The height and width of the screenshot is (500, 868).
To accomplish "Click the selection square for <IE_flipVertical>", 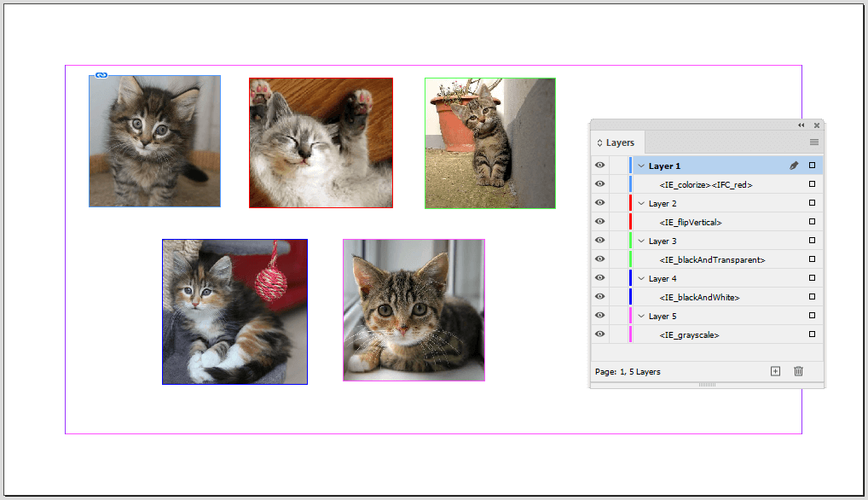I will [x=811, y=221].
